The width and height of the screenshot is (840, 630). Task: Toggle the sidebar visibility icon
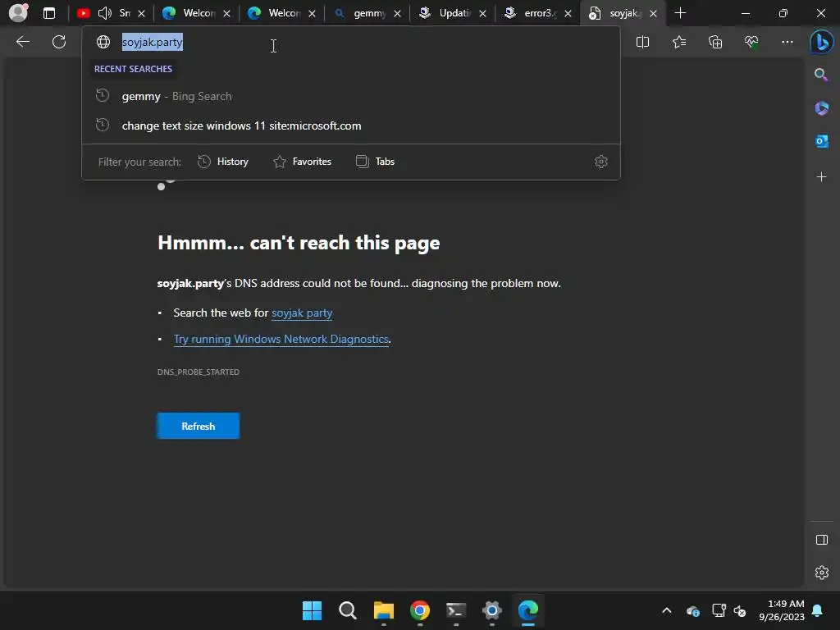click(x=821, y=540)
